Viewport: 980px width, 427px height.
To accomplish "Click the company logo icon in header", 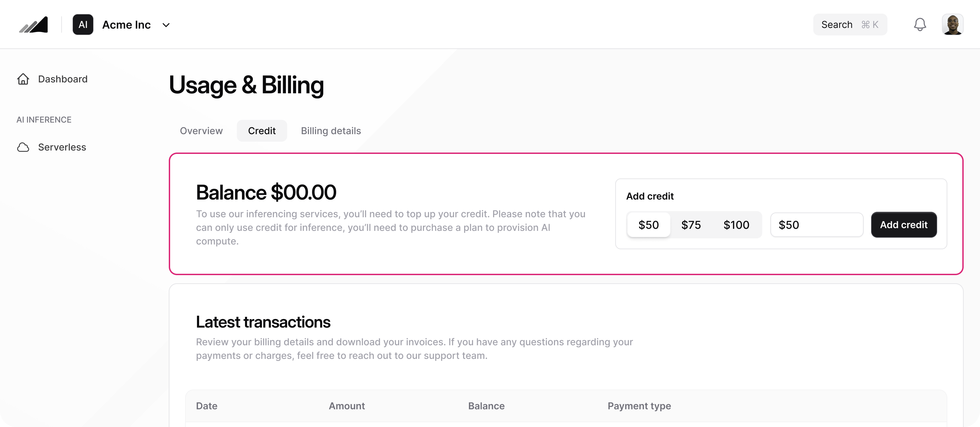I will tap(33, 25).
